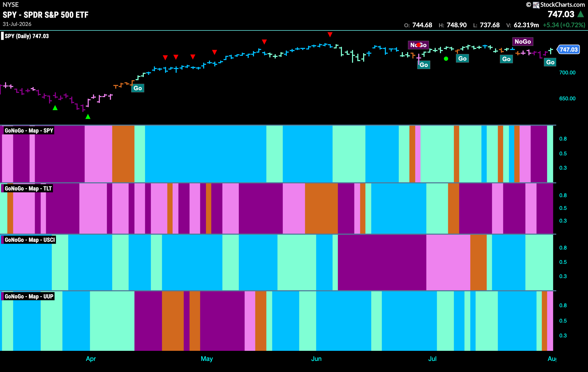
Task: Select the GoNoGo - Map - UUP panel label
Action: pos(29,296)
